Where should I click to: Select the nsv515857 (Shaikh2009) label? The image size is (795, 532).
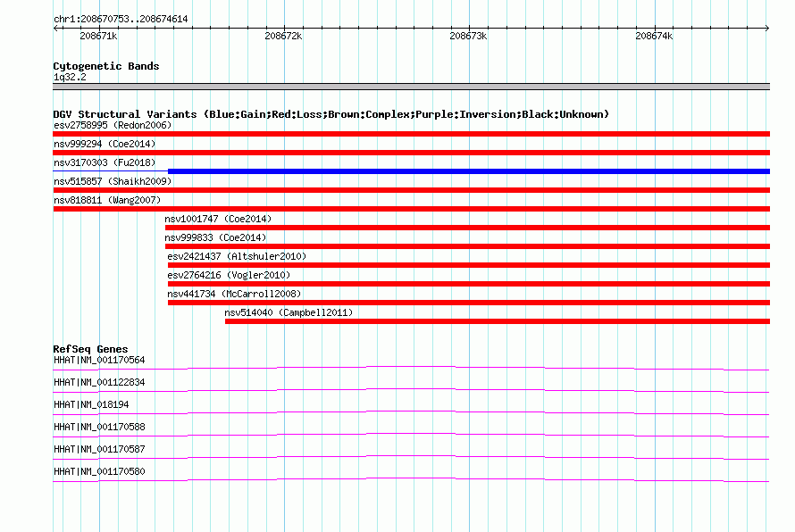point(113,181)
